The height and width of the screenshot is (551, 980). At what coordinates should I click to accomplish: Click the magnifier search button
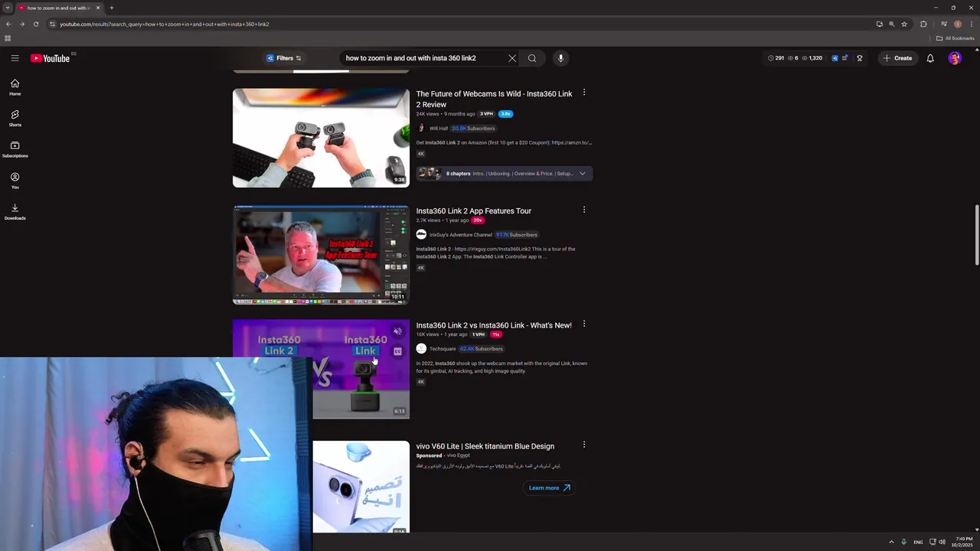[x=532, y=58]
